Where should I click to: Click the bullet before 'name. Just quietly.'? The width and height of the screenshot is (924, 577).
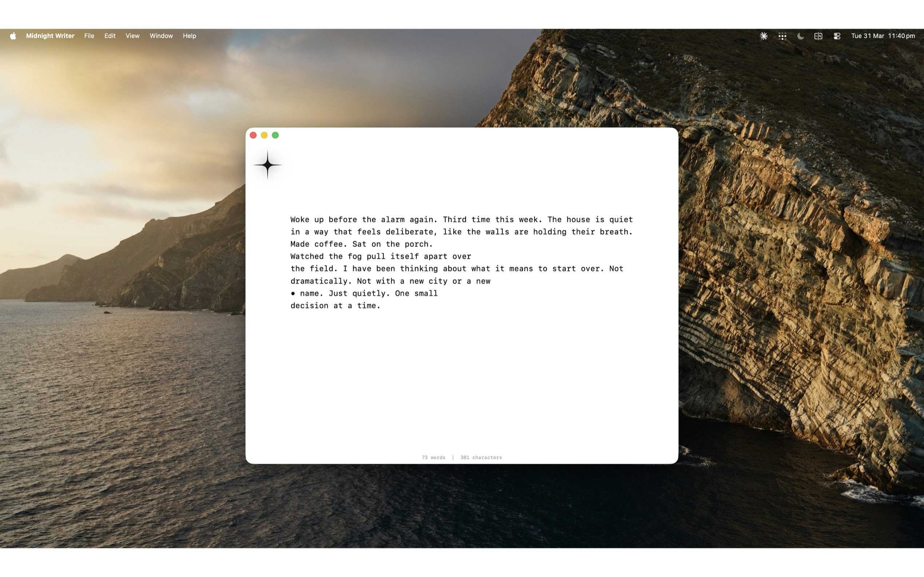(293, 293)
